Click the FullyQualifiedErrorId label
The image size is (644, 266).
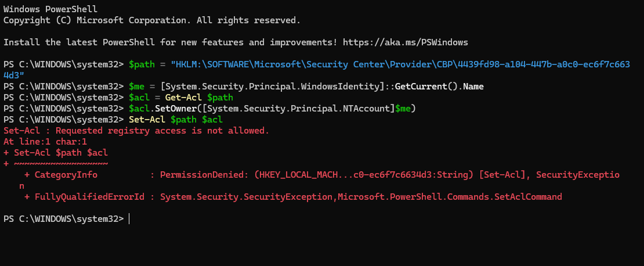pos(89,197)
